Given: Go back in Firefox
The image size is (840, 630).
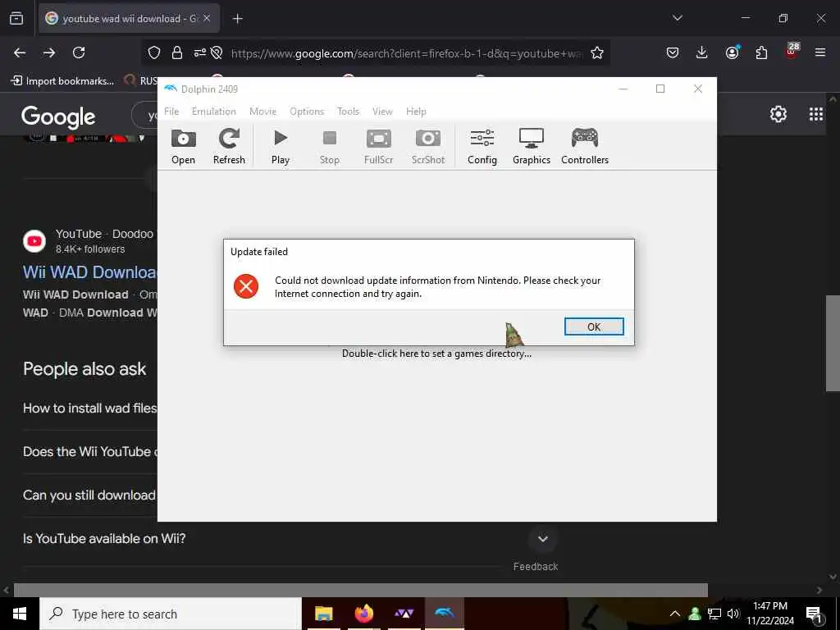Looking at the screenshot, I should (x=20, y=52).
